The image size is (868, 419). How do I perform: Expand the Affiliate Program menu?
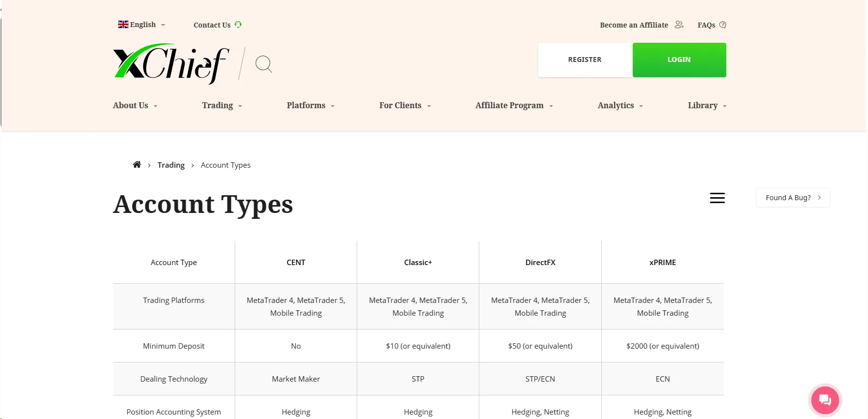[x=514, y=105]
